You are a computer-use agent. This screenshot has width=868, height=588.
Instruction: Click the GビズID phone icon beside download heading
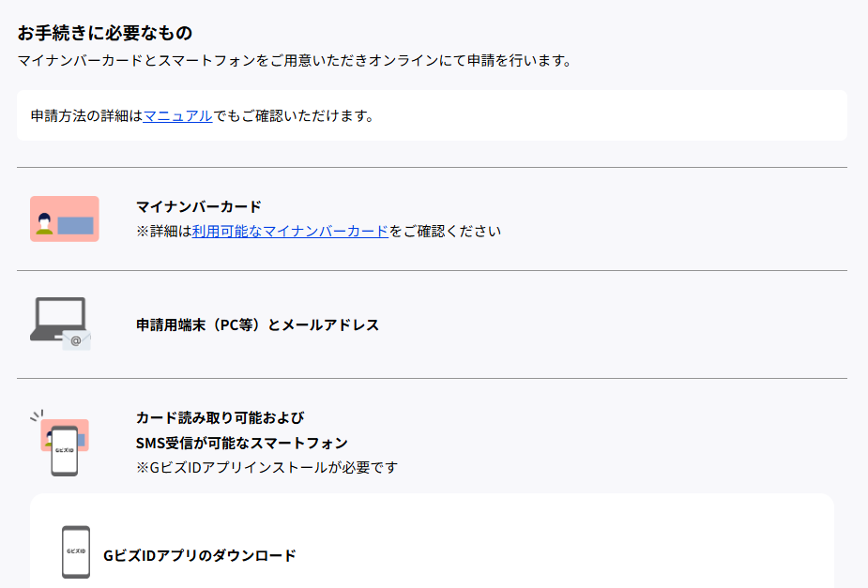point(76,552)
